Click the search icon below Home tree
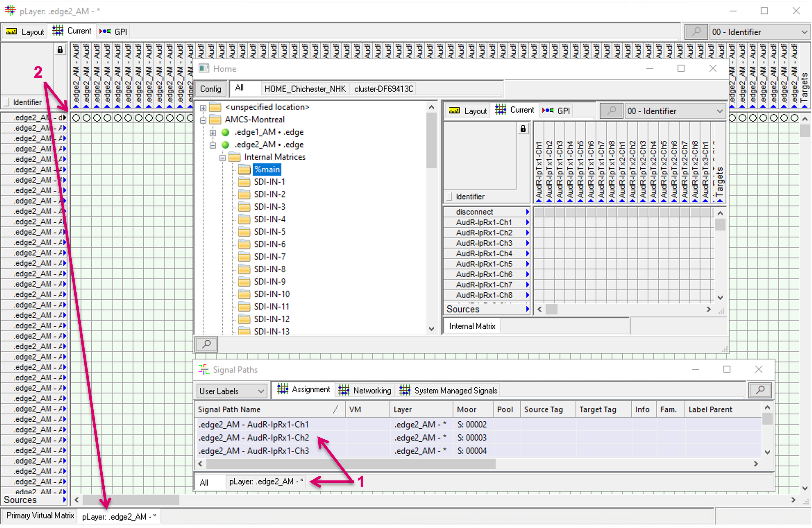The width and height of the screenshot is (812, 528). point(206,344)
